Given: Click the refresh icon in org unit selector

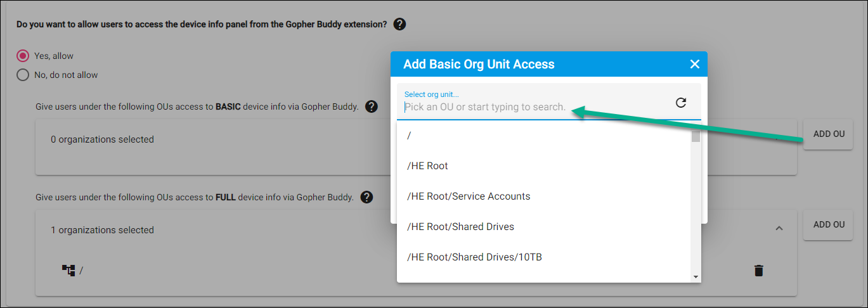Looking at the screenshot, I should pyautogui.click(x=681, y=103).
